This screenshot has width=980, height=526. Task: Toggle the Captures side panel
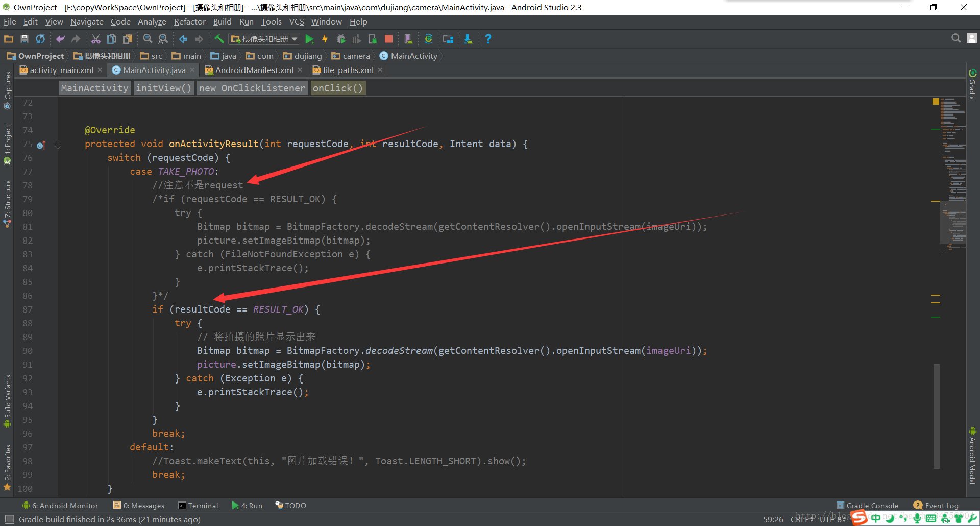(7, 90)
